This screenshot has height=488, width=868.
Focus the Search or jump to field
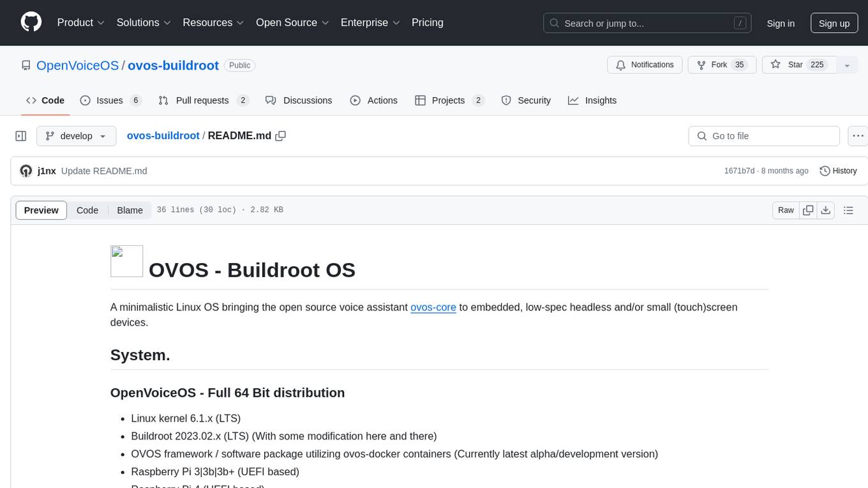[648, 23]
